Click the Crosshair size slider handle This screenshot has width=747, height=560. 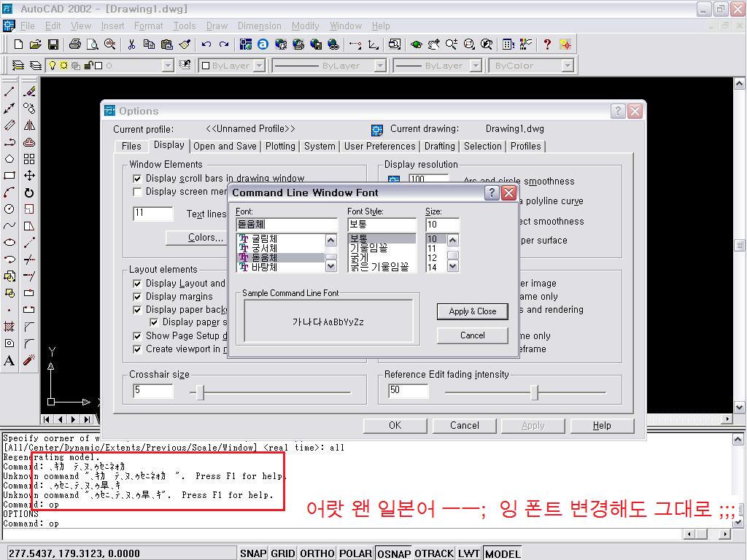point(201,393)
